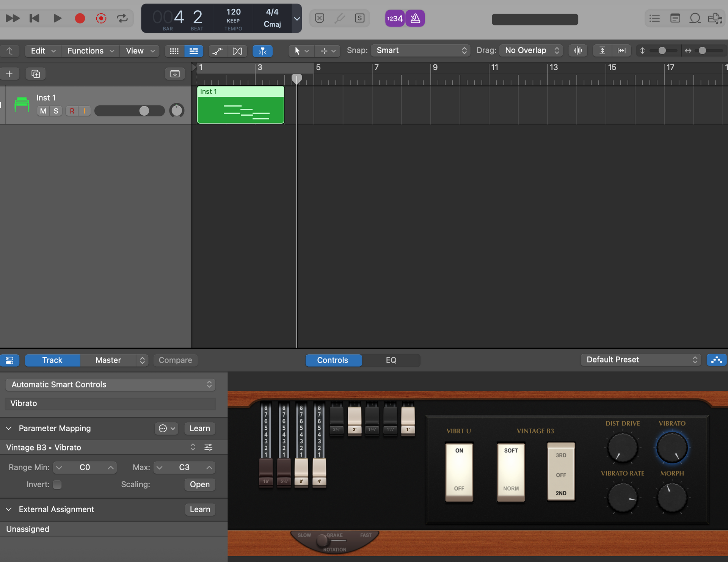Toggle the Cycle loop button
This screenshot has width=728, height=562.
pyautogui.click(x=122, y=18)
